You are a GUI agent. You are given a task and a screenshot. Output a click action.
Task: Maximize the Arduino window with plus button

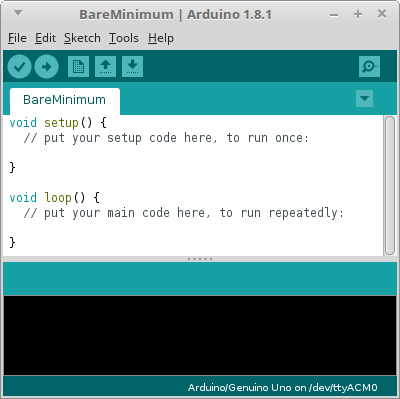tap(358, 14)
